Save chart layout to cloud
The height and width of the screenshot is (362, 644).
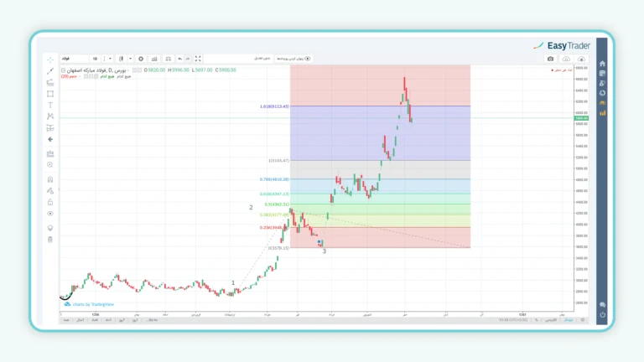pos(582,59)
